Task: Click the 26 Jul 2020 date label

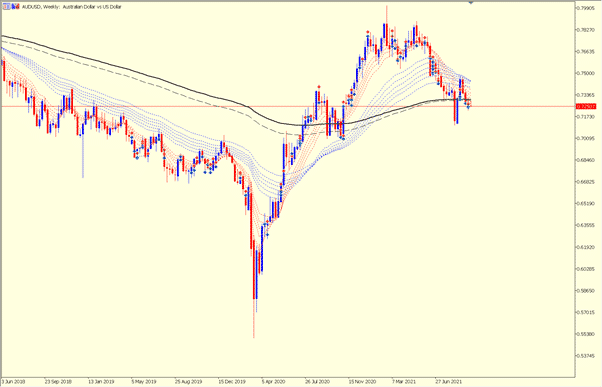Action: 318,382
